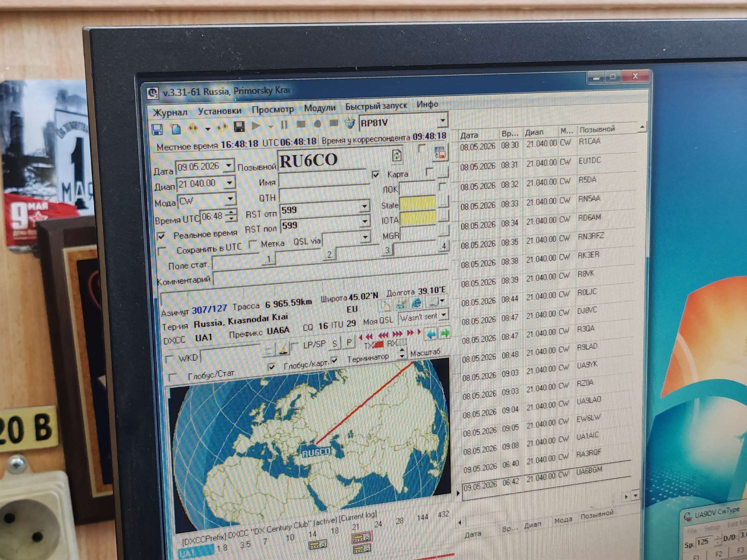Enable the Глобус/Стат. checkbox
The height and width of the screenshot is (560, 747).
pyautogui.click(x=173, y=377)
